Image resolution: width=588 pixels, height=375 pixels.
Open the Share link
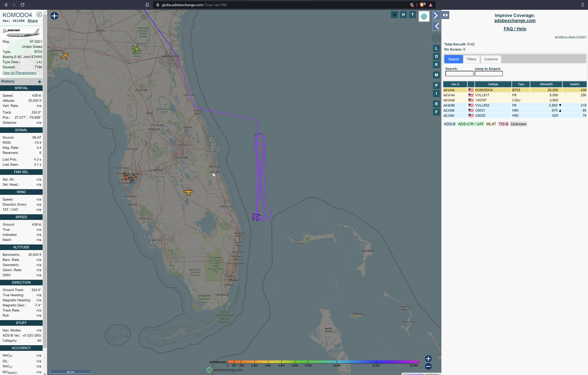click(32, 21)
